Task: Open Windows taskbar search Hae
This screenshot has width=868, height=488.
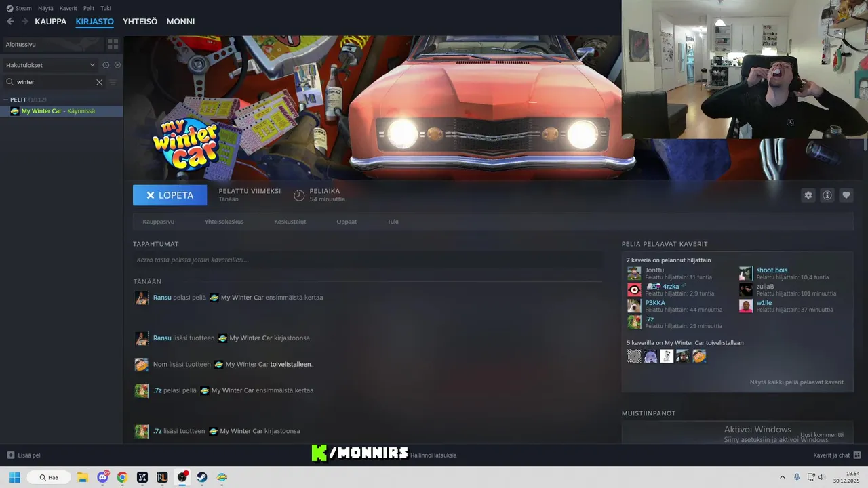Action: [49, 477]
